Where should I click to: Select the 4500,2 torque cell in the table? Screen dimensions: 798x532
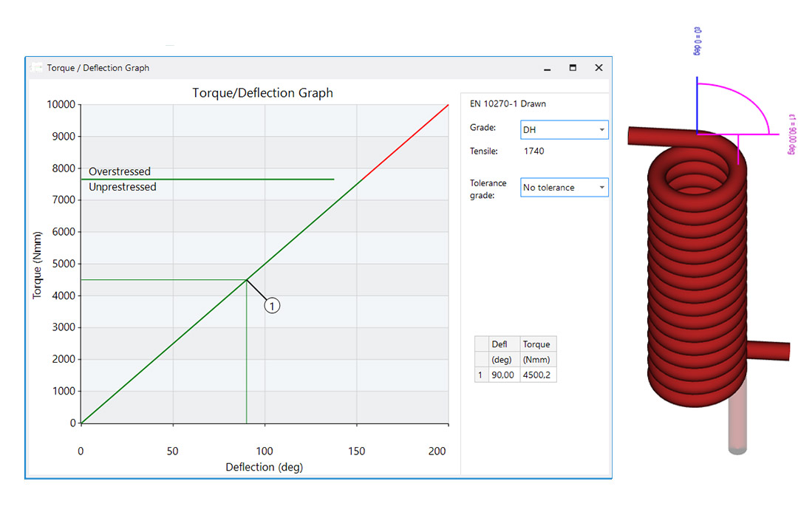click(x=537, y=375)
